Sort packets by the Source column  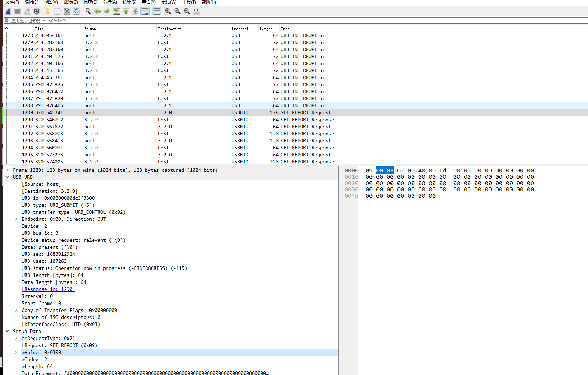point(120,29)
